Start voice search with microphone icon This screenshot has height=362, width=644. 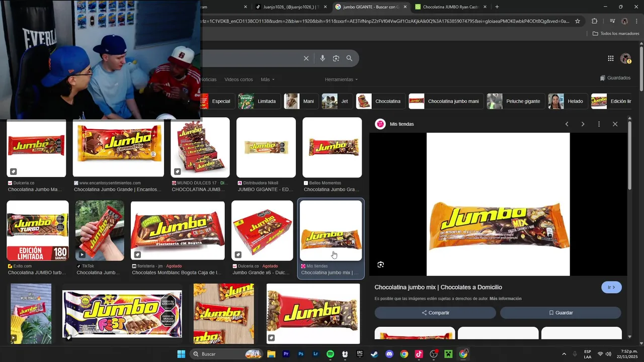coord(323,58)
